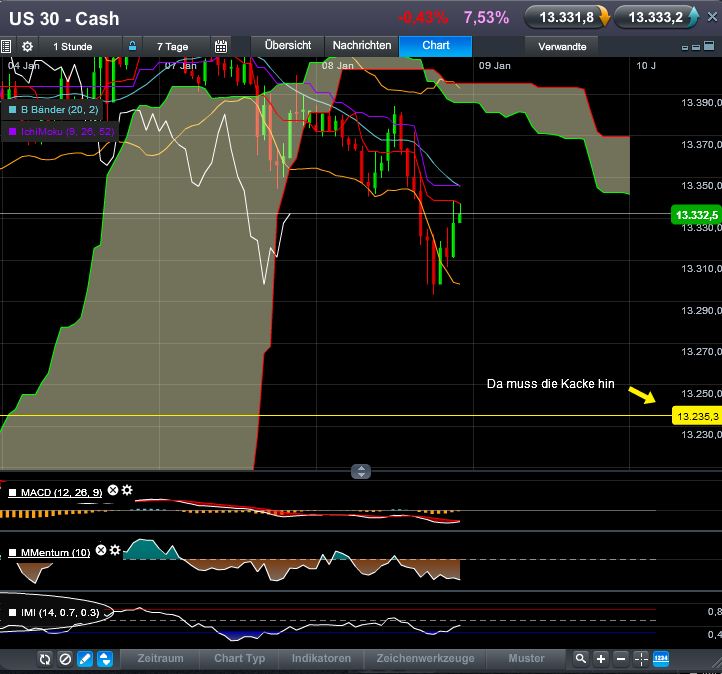Open MMentum indicator settings gear
The image size is (722, 674).
(115, 551)
